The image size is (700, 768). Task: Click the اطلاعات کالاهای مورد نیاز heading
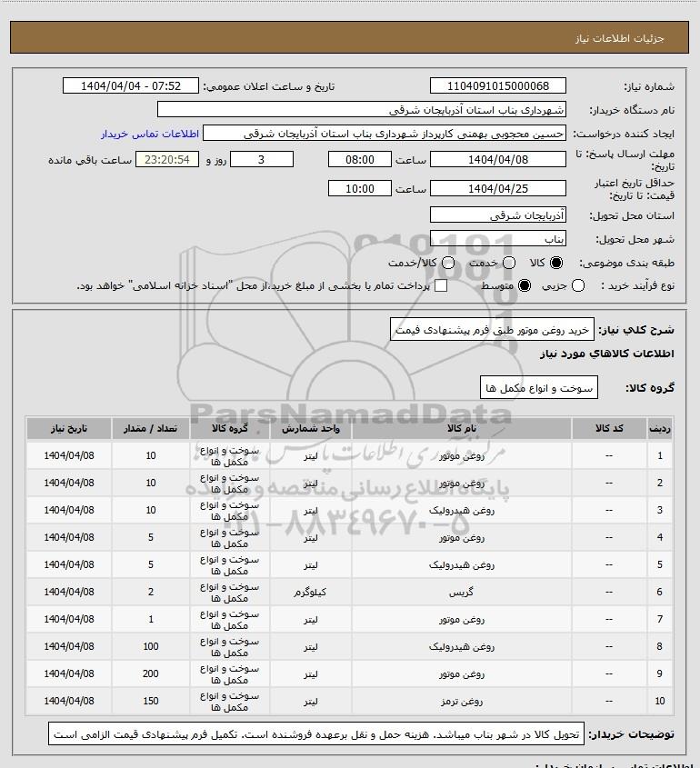(x=606, y=354)
